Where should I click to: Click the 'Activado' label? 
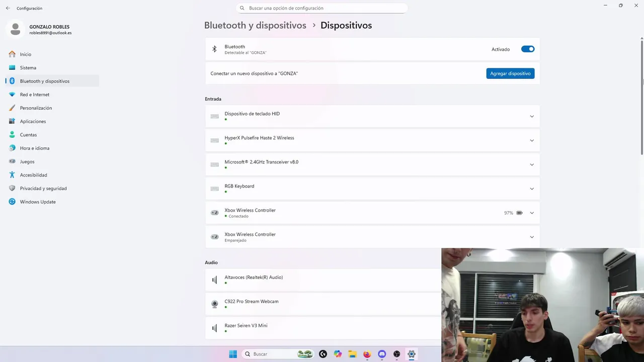[501, 49]
